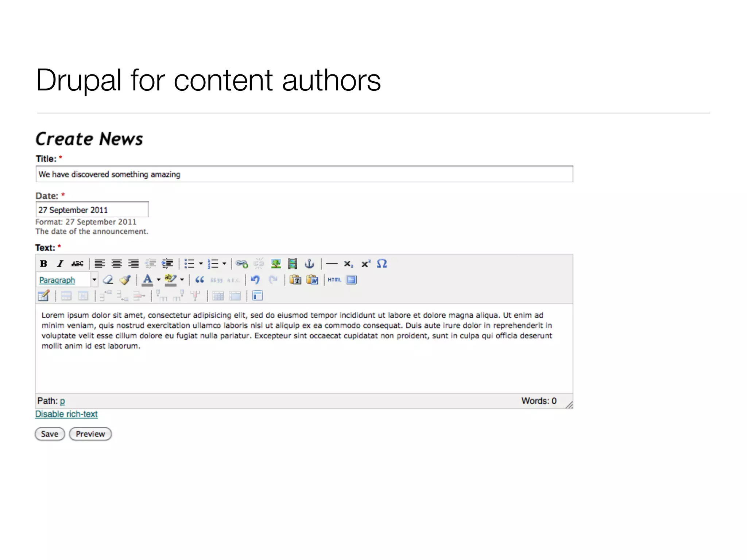747x560 pixels.
Task: Insert a new table
Action: 43,296
